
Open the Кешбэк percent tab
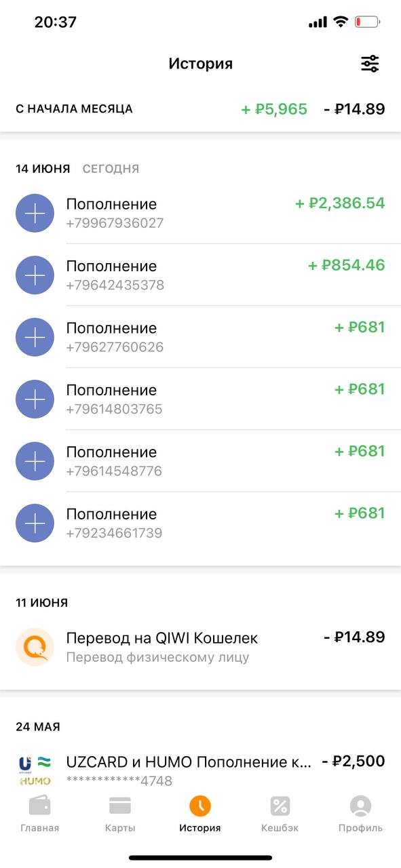coord(280,814)
